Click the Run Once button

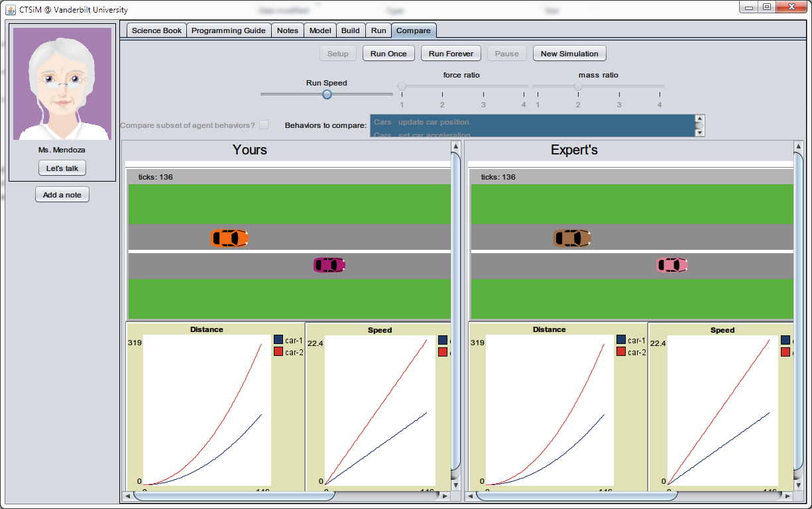(x=388, y=53)
